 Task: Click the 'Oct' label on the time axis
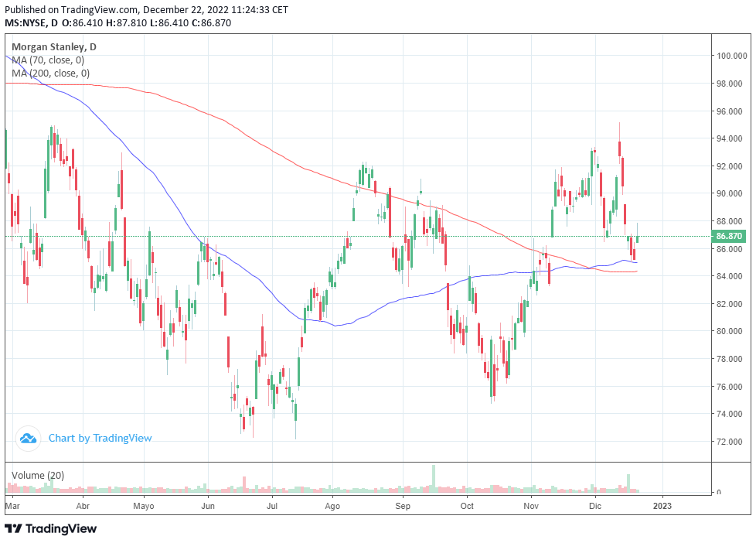tap(467, 506)
